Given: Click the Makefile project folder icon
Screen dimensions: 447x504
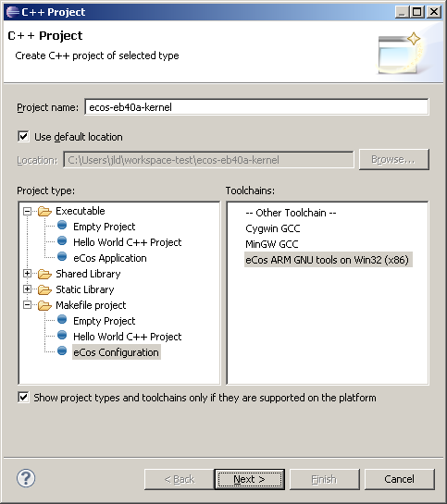Looking at the screenshot, I should (x=44, y=305).
